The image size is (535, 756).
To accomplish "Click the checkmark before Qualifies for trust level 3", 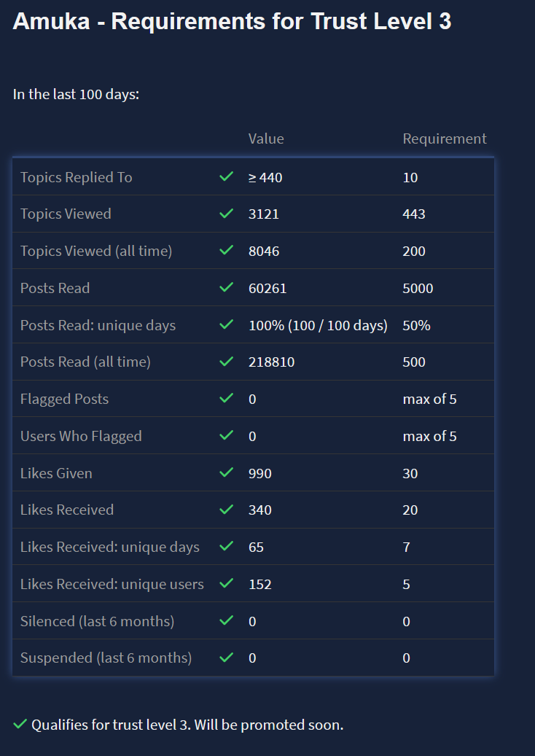I will [20, 725].
